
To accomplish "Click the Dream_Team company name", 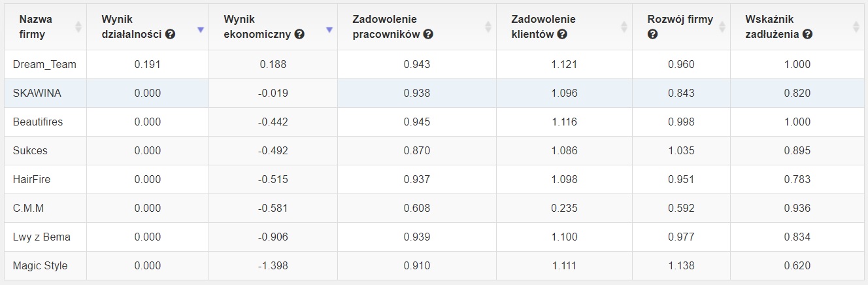I will (44, 64).
